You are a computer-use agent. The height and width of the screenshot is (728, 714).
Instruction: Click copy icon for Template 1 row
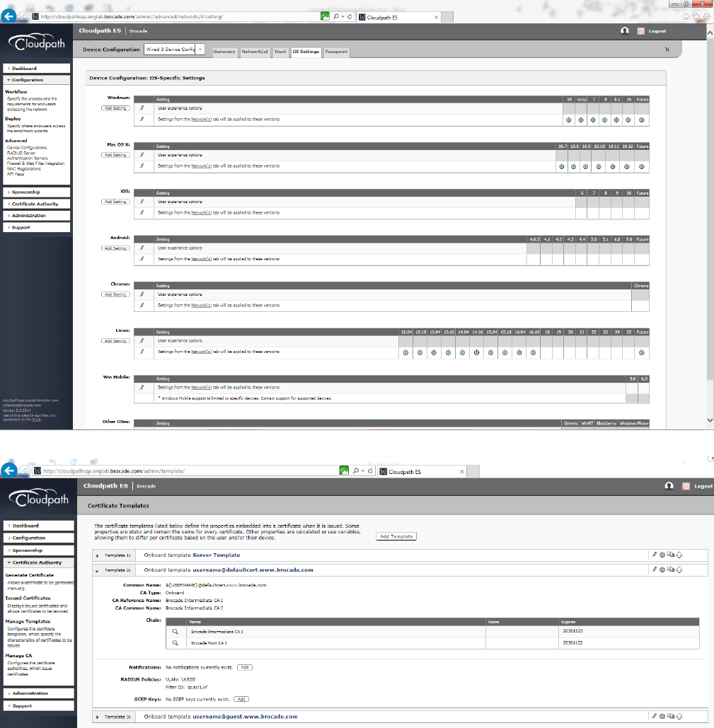[671, 555]
